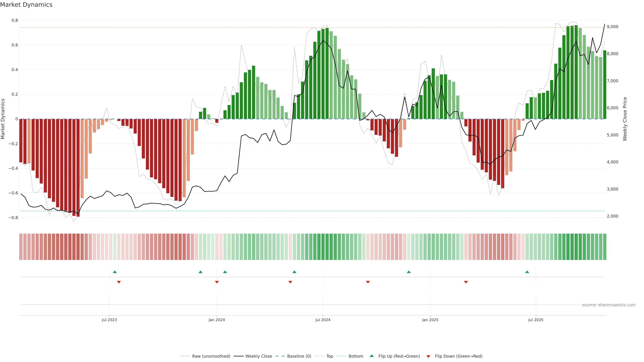The height and width of the screenshot is (362, 644).
Task: Click the Weekly Close Price axis title
Action: tap(625, 119)
